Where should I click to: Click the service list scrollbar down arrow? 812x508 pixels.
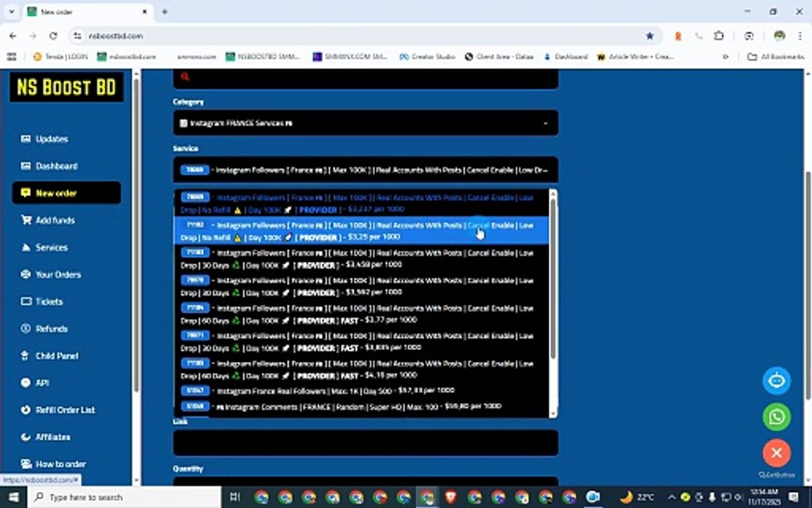pos(553,413)
